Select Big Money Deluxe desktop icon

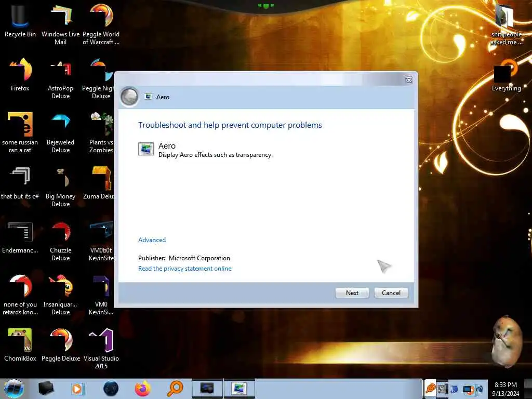60,187
